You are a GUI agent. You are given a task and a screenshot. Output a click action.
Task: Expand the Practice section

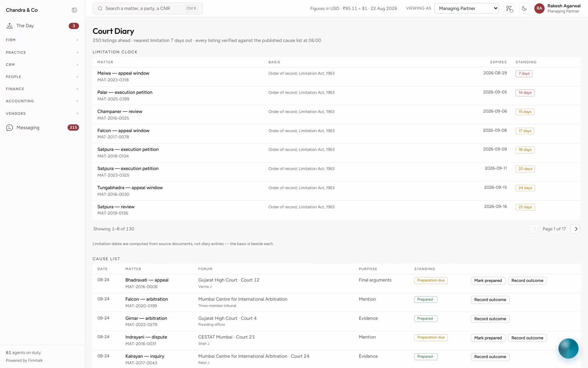click(42, 52)
